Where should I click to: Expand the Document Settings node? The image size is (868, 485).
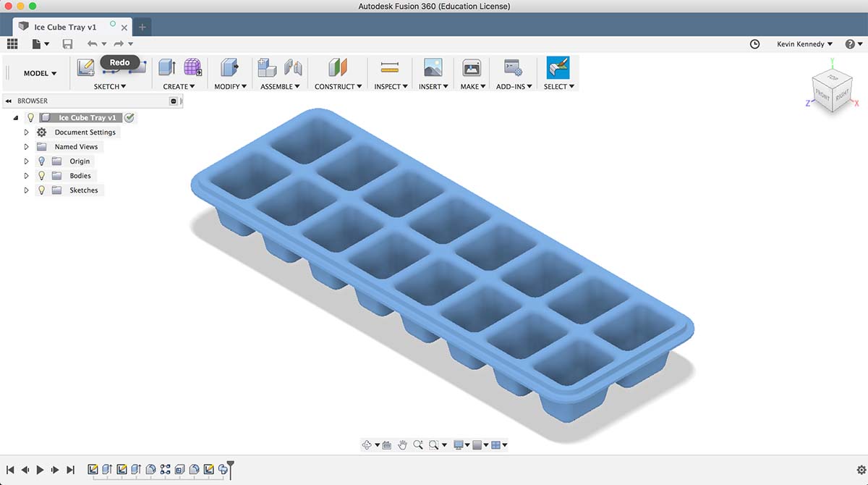(27, 132)
